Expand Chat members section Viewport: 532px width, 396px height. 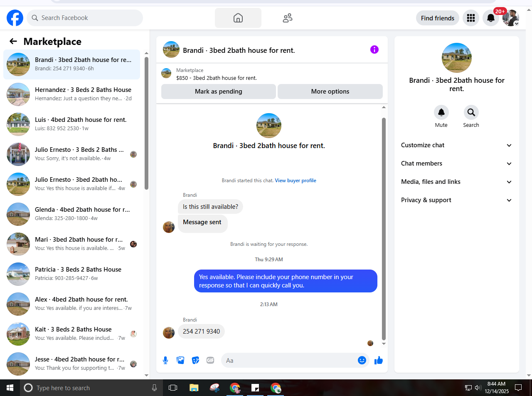point(457,163)
